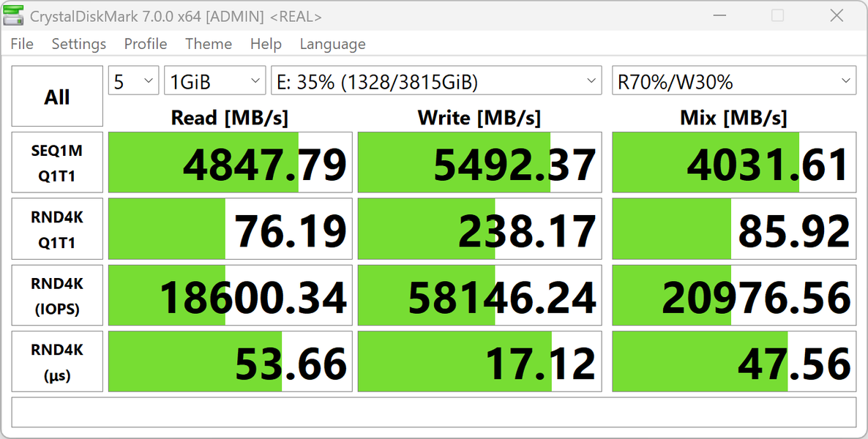The width and height of the screenshot is (868, 439).
Task: Select the SEQ1M mix result 4031.61
Action: pos(734,162)
